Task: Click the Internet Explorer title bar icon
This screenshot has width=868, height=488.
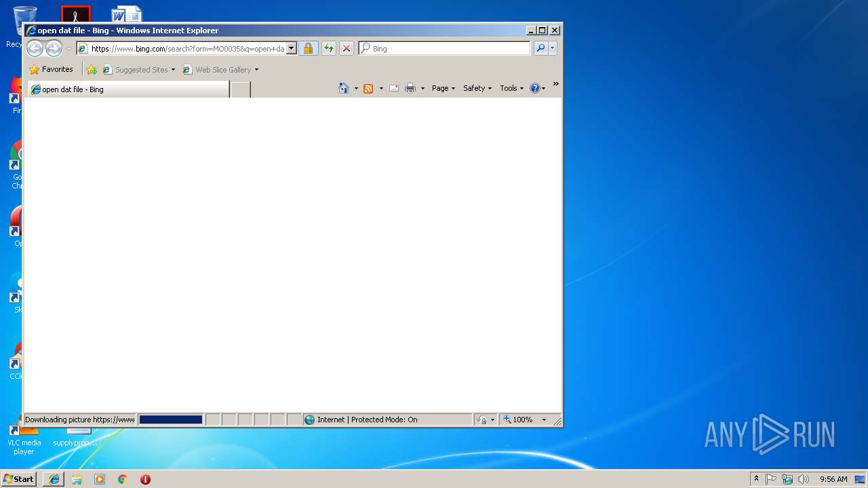Action: tap(31, 30)
